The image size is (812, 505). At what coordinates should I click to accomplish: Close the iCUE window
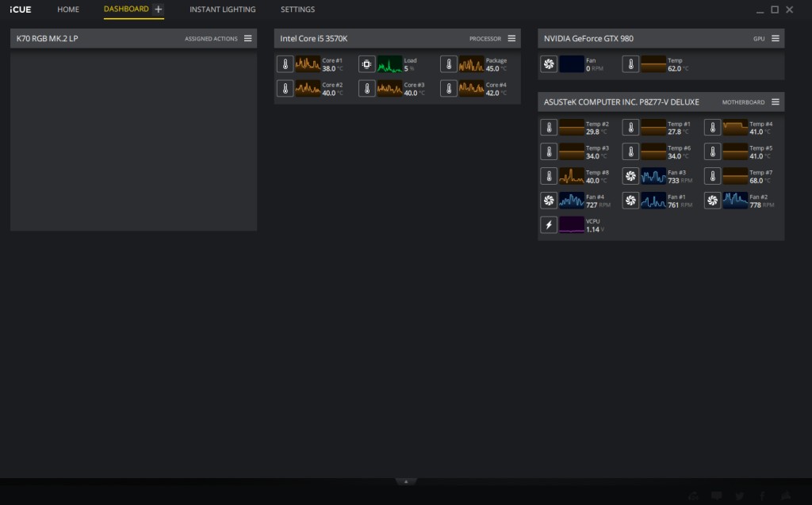[789, 10]
